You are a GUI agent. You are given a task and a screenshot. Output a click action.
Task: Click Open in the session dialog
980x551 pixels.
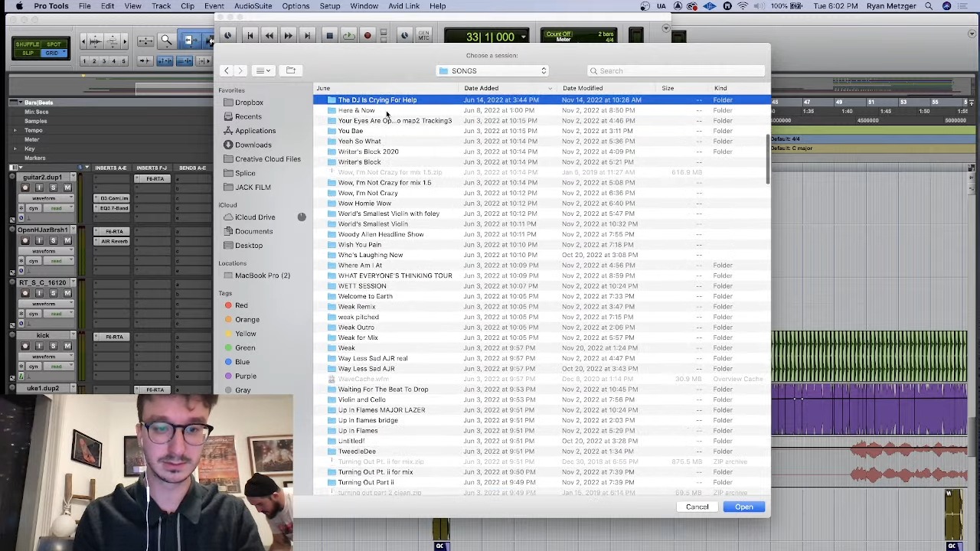point(743,507)
